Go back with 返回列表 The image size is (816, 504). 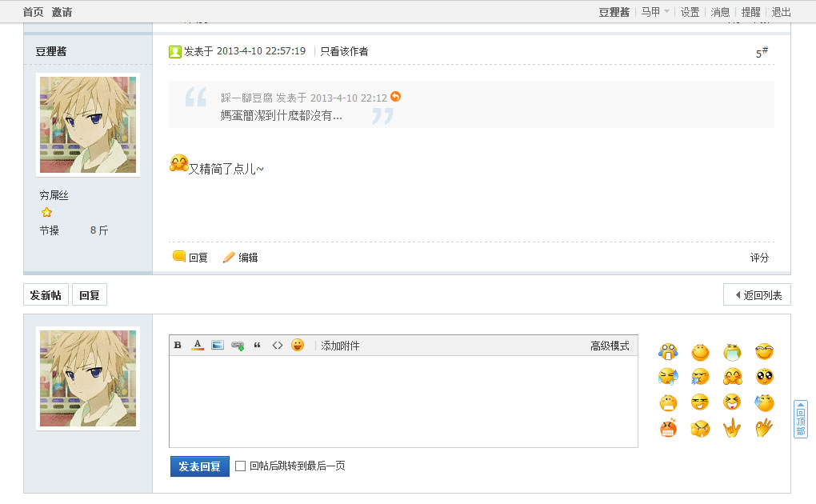(757, 295)
